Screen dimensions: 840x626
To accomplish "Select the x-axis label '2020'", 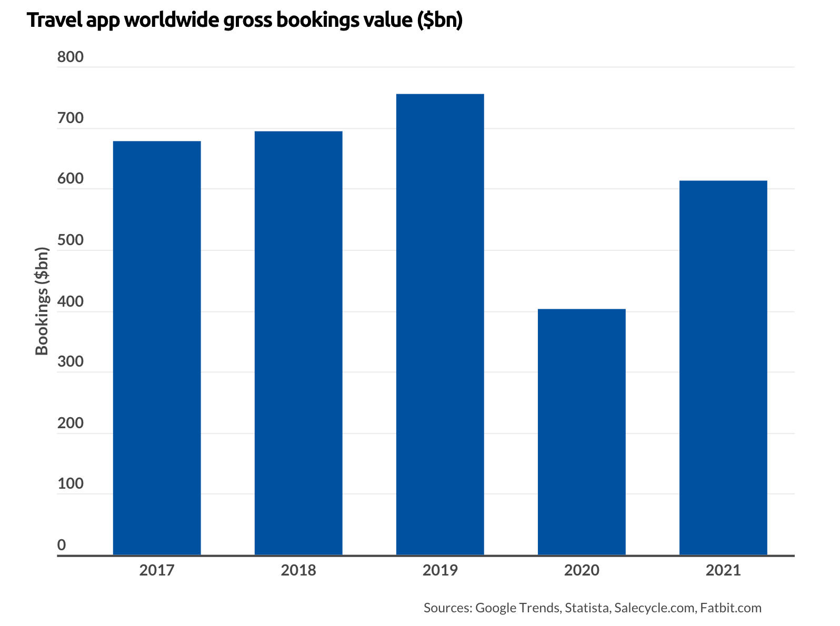I will pos(582,570).
